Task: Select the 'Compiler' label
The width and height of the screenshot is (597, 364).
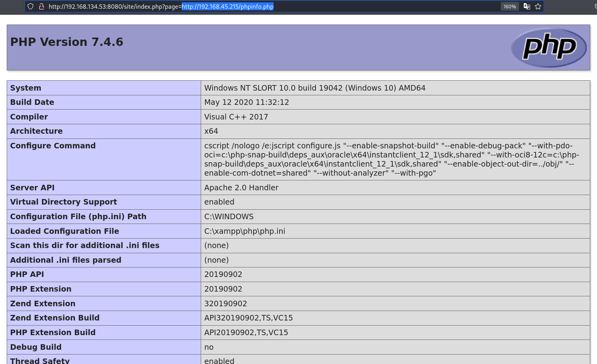Action: pos(29,117)
